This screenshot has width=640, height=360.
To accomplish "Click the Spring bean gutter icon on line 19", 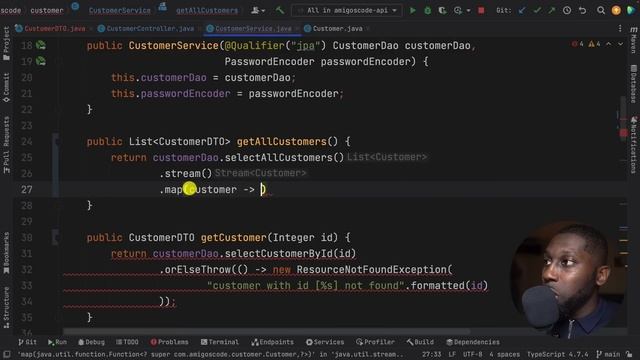I will (x=41, y=61).
